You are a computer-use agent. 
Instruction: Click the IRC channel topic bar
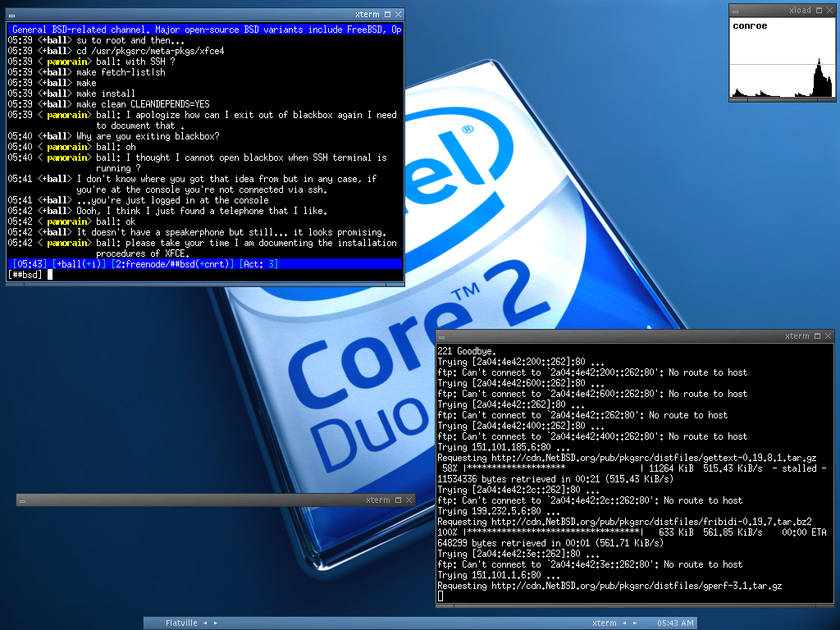point(205,30)
